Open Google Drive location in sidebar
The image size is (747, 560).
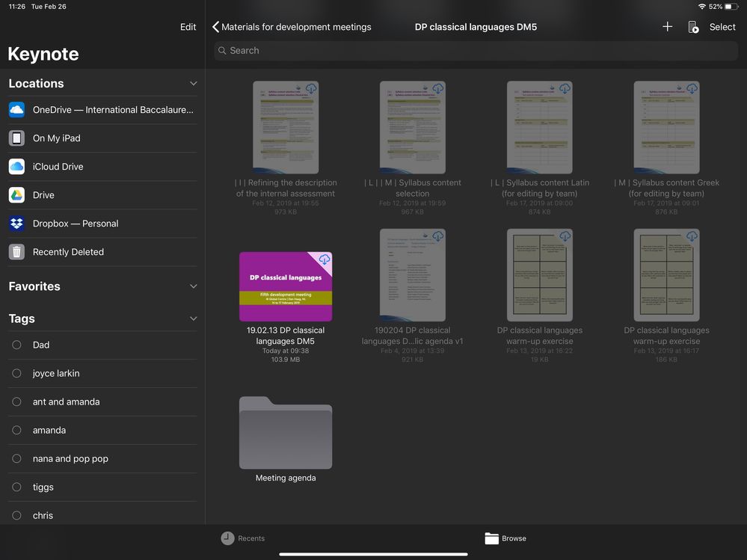(x=43, y=195)
